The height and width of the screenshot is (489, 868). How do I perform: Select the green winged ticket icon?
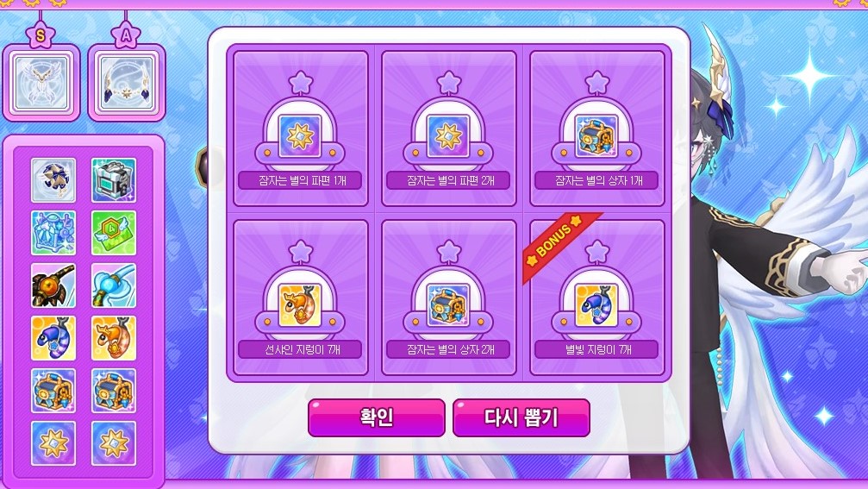pos(114,233)
